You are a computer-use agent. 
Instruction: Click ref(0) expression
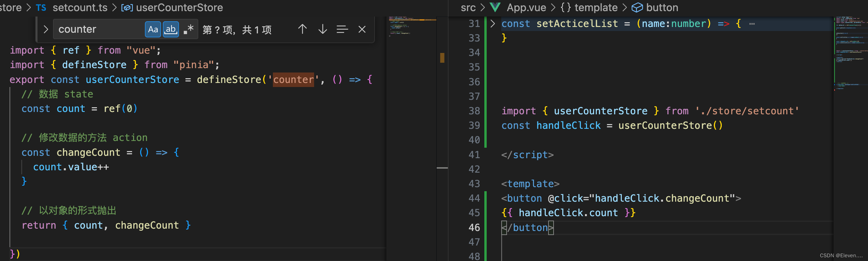coord(120,109)
